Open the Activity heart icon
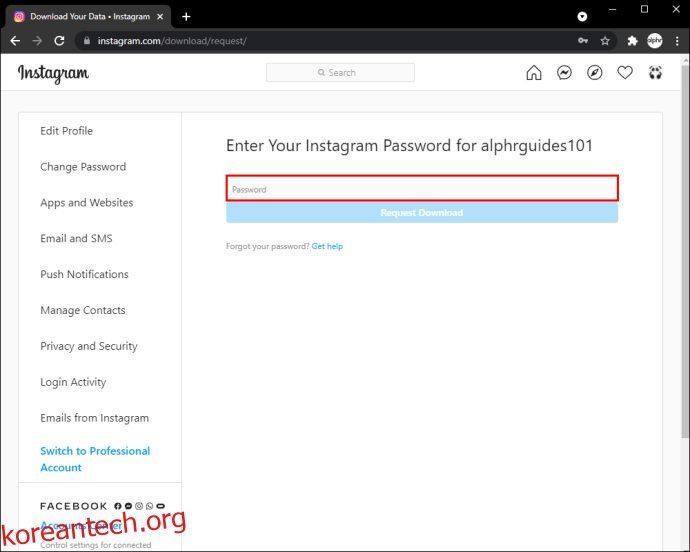Image resolution: width=690 pixels, height=552 pixels. tap(625, 73)
